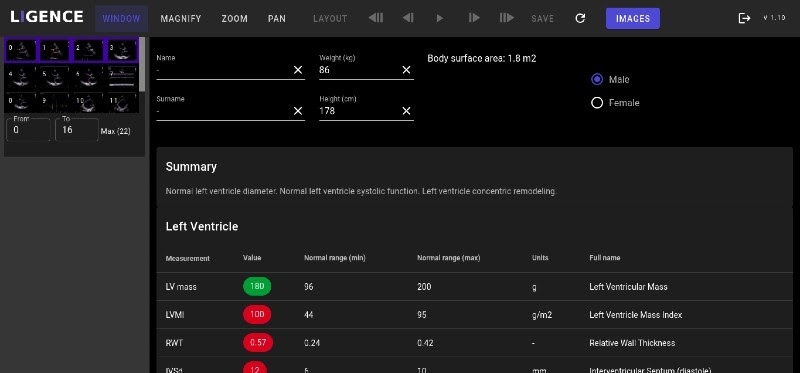Image resolution: width=800 pixels, height=373 pixels.
Task: Click 'Relative Wall Thickness' cell
Action: (632, 343)
